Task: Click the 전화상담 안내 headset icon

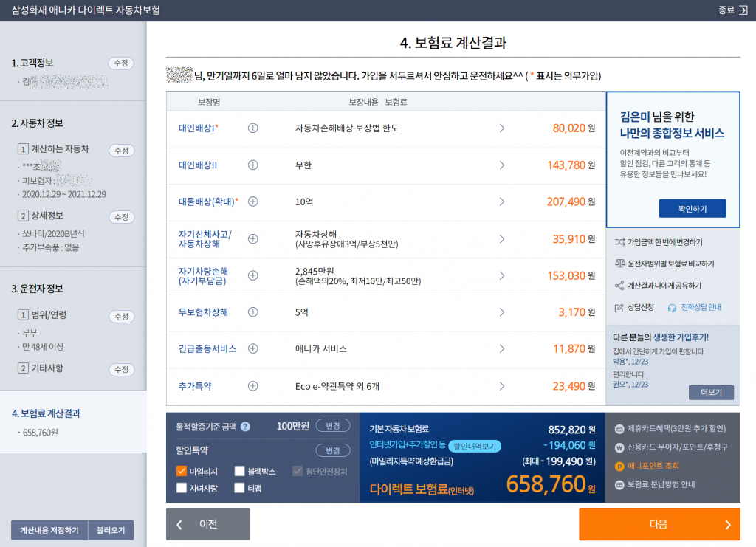Action: (672, 308)
